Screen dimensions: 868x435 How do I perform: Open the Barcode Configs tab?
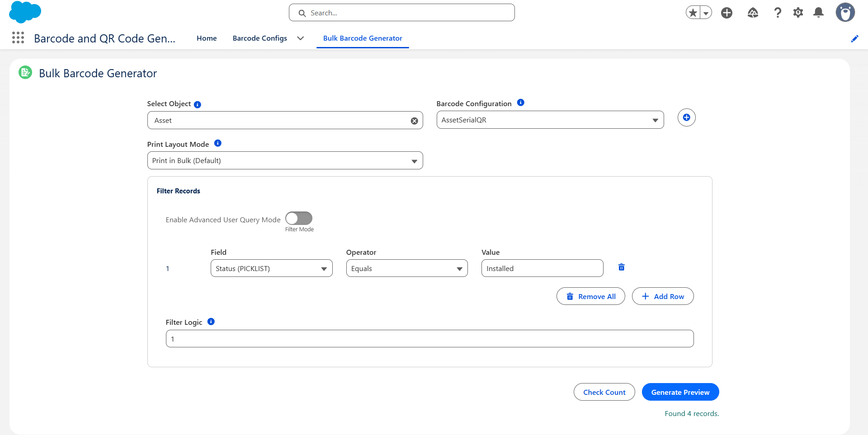[x=260, y=38]
